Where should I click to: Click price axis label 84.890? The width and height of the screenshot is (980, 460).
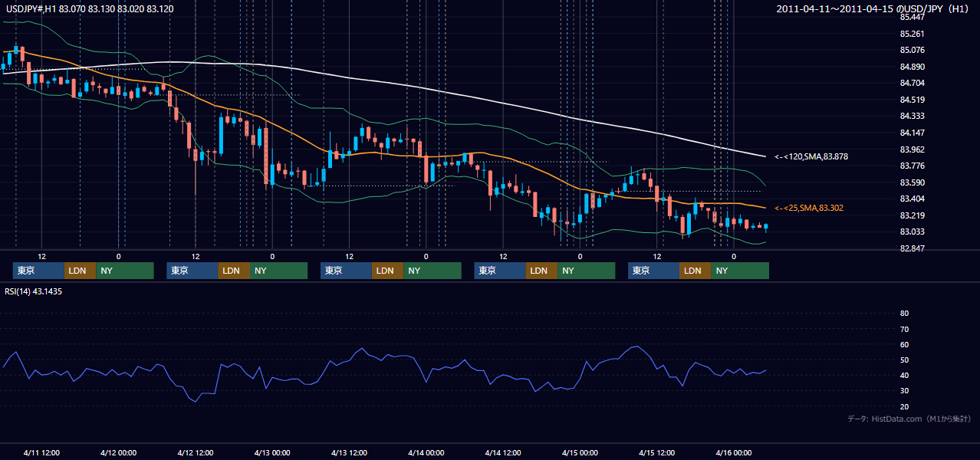912,67
